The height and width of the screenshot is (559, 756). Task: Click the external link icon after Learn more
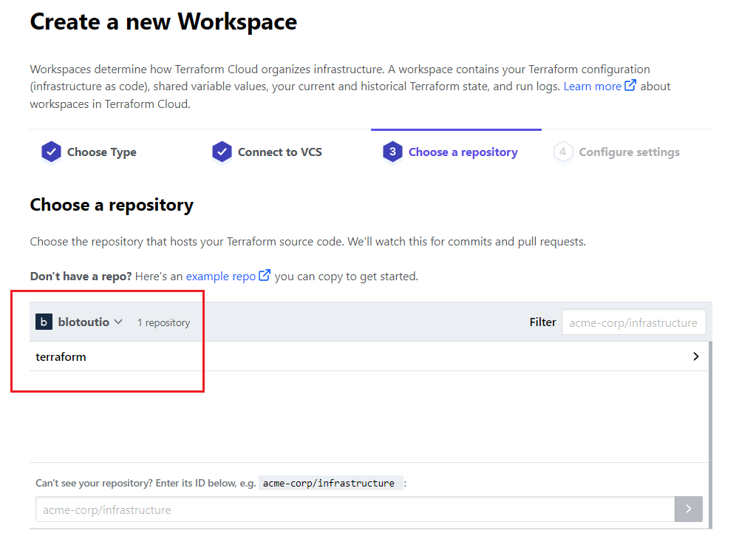coord(630,85)
